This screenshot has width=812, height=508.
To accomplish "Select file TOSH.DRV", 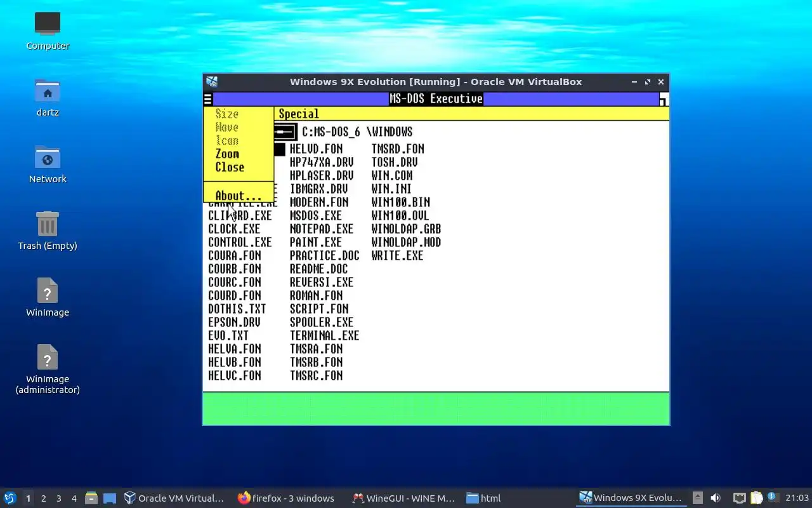I will click(395, 163).
